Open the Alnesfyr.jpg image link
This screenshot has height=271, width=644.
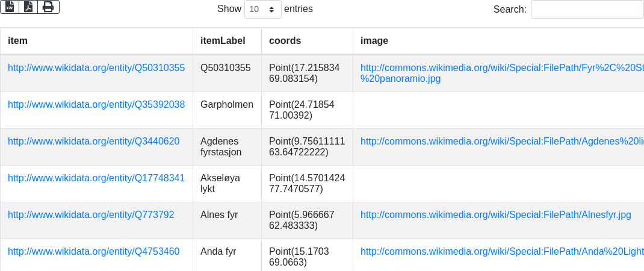[495, 215]
